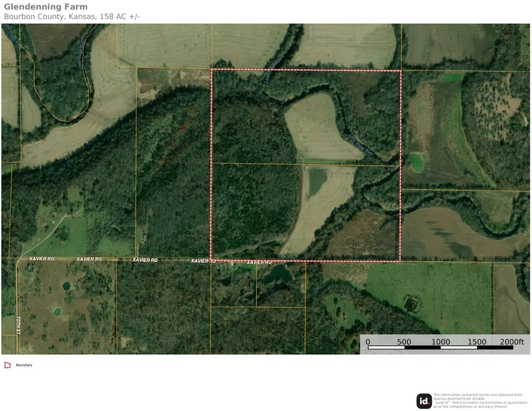Select the Glendenning Farm title

[x=45, y=8]
